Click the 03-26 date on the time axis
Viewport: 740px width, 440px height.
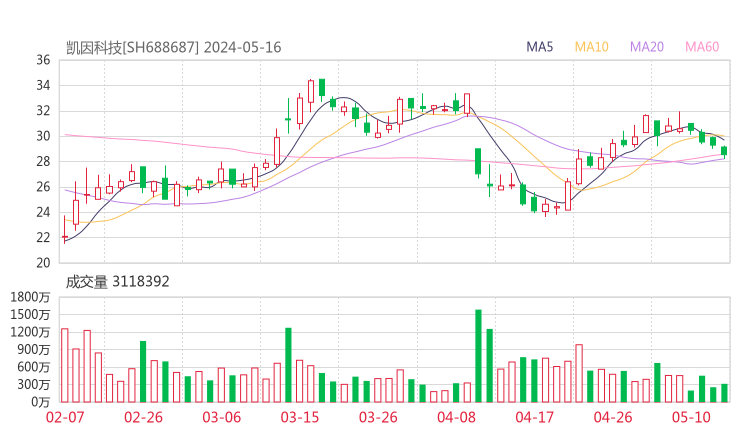coord(378,417)
